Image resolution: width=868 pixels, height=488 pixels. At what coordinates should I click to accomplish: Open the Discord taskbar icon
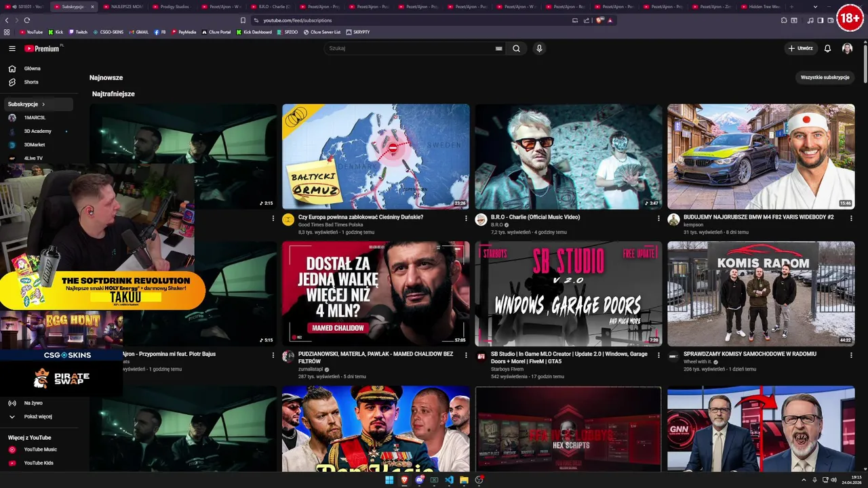point(419,480)
